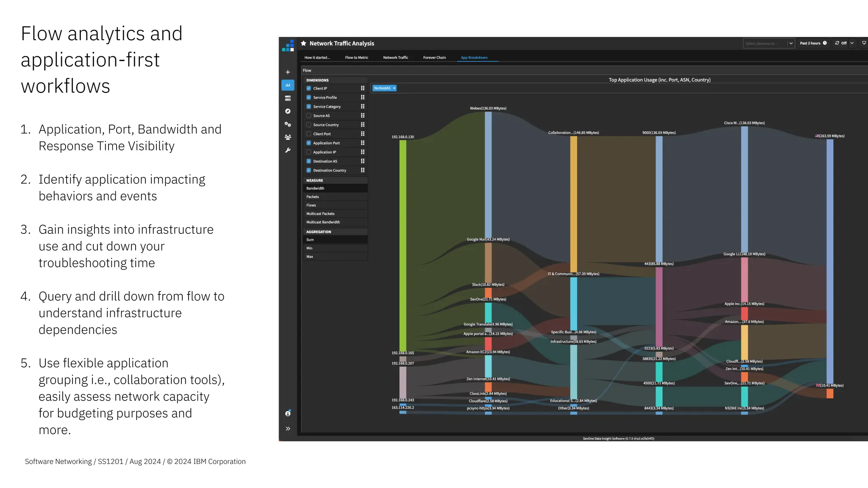Click the grip handle for Client IP
The width and height of the screenshot is (868, 488).
(362, 88)
